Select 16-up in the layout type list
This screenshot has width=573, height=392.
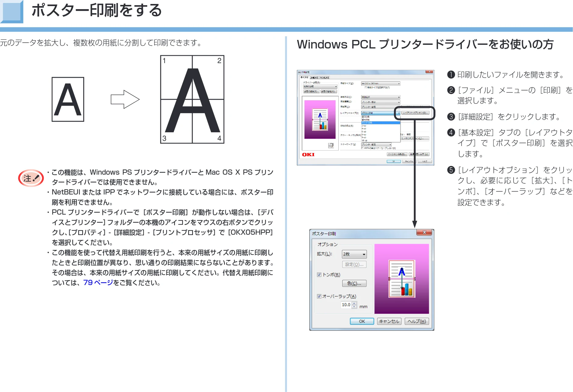(x=381, y=141)
